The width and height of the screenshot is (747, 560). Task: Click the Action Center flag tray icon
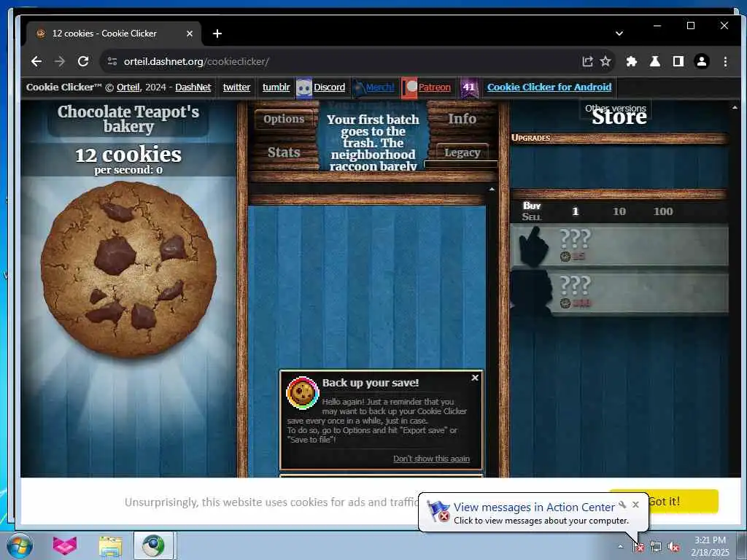(638, 547)
